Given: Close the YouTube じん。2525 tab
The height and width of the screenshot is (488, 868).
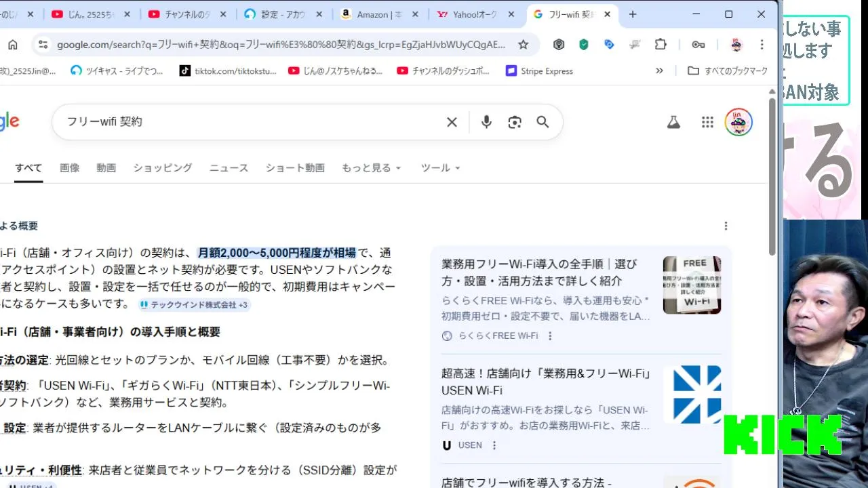Looking at the screenshot, I should tap(127, 14).
